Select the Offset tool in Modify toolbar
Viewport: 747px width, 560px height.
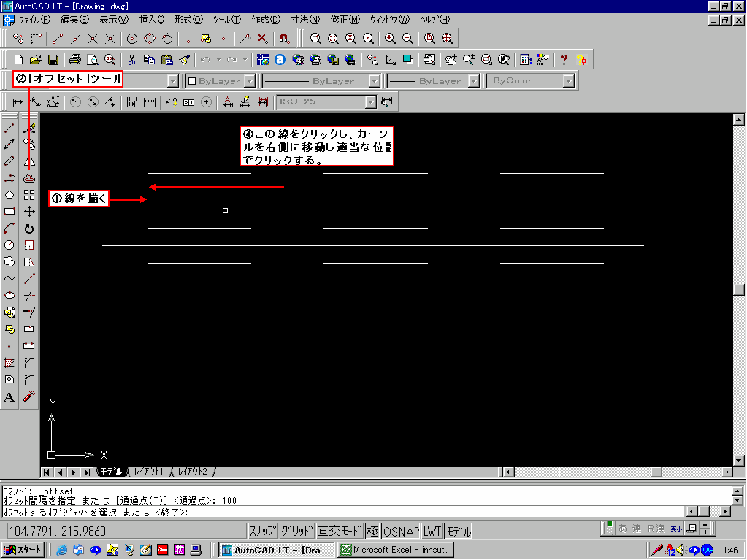click(29, 178)
